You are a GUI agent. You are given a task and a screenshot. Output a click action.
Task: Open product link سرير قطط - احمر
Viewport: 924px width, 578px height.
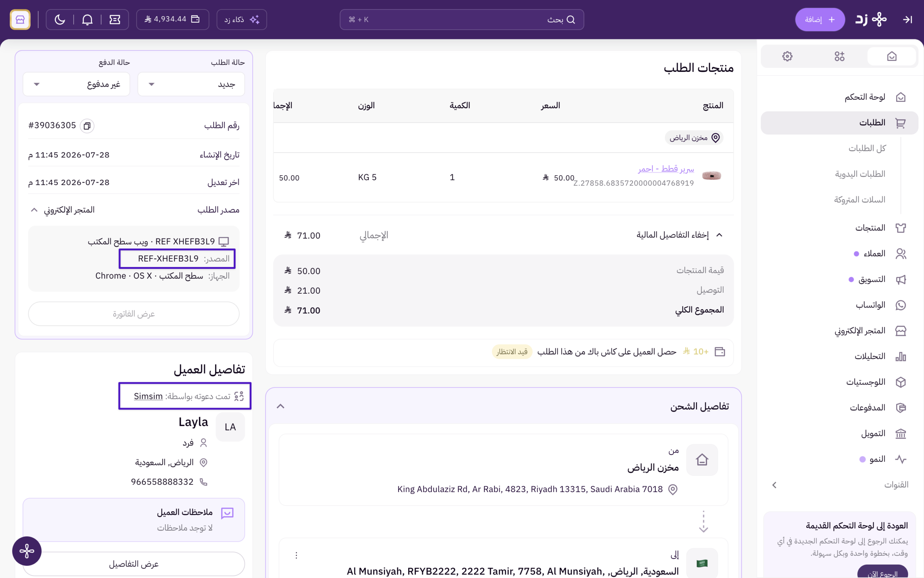pyautogui.click(x=666, y=169)
